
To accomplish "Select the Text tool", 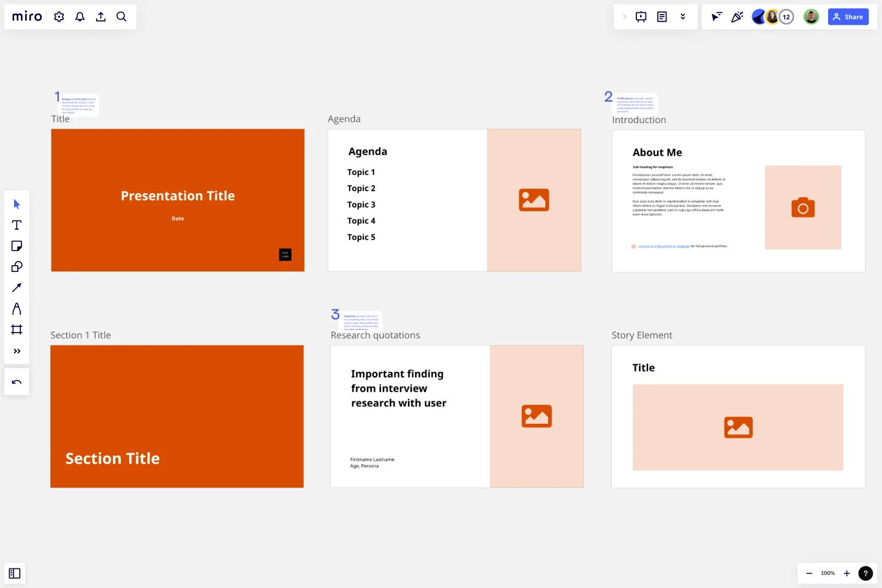I will pos(17,225).
